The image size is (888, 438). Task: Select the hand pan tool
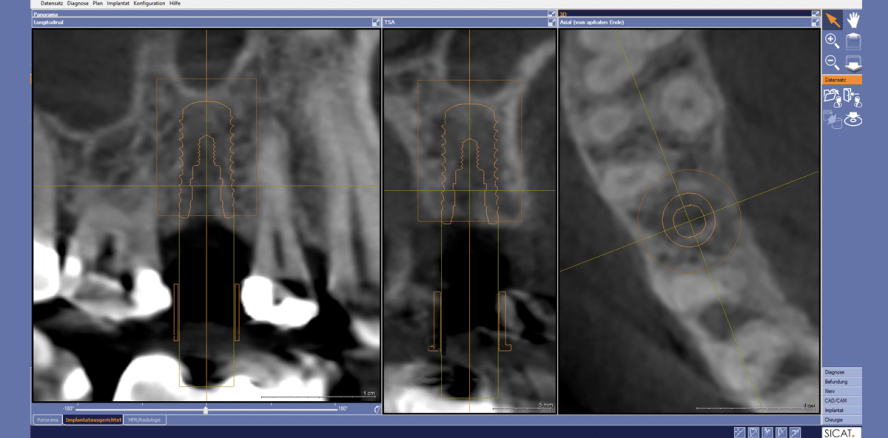853,20
